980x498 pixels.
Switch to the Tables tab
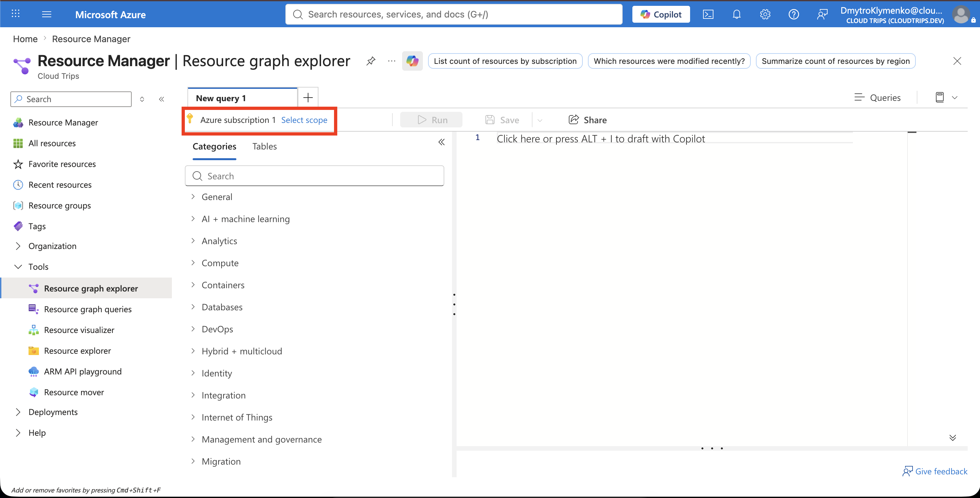(x=264, y=147)
